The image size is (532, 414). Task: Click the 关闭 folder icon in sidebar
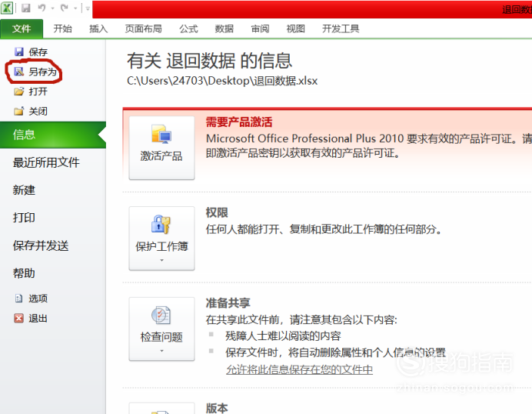click(x=19, y=111)
